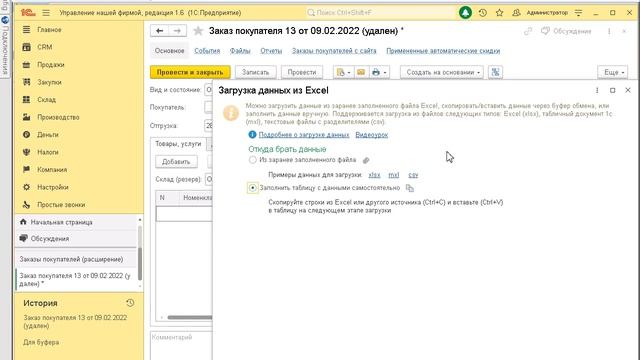Open the Продажи section

point(51,64)
